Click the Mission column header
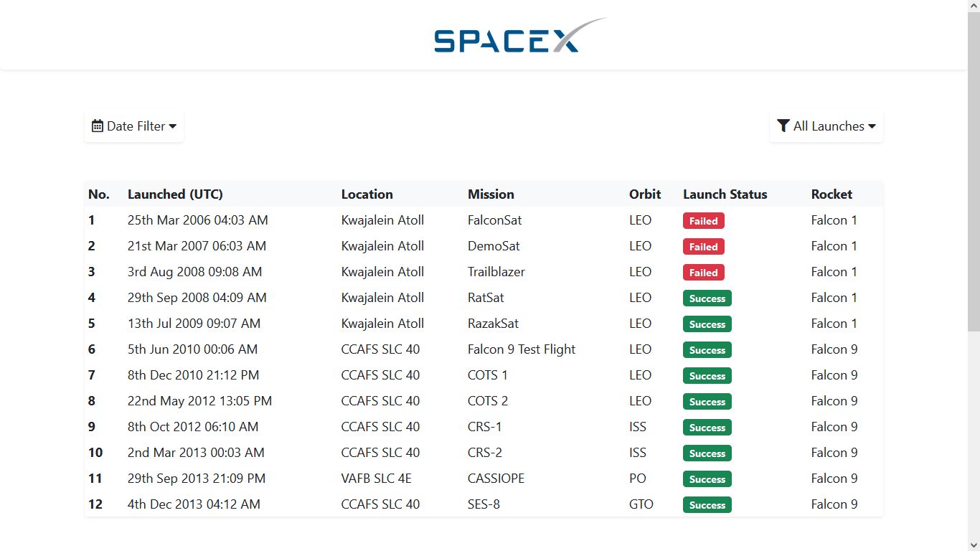 coord(491,194)
